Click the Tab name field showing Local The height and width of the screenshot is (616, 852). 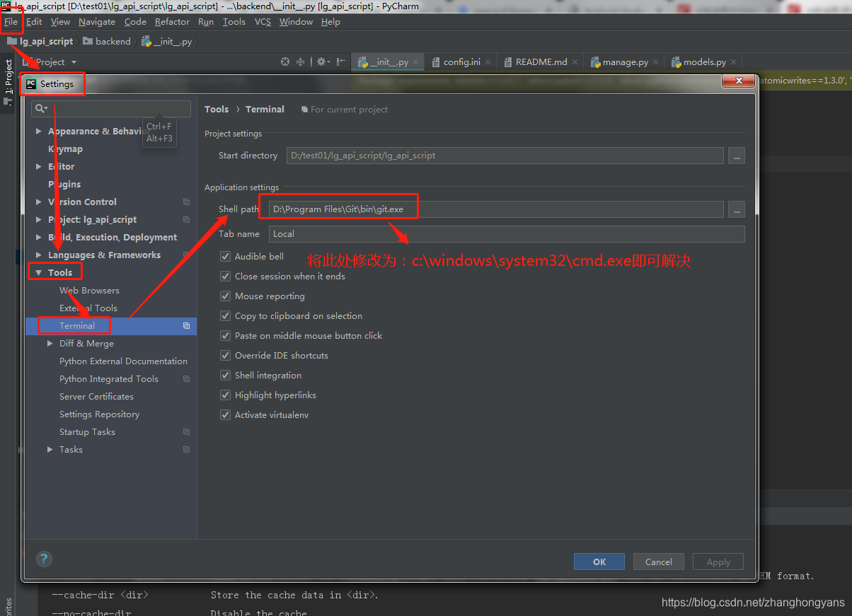tap(507, 234)
